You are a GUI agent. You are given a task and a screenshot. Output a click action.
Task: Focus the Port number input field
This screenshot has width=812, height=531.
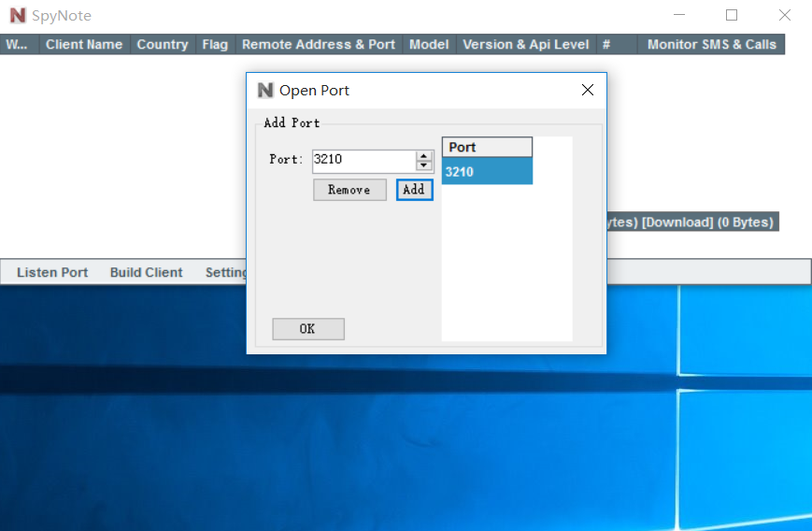coord(363,160)
